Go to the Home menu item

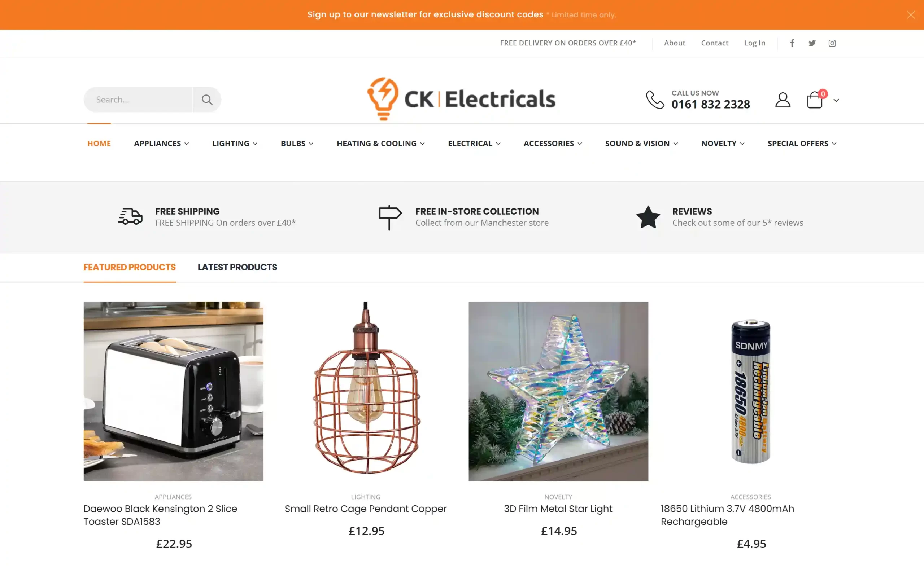99,144
